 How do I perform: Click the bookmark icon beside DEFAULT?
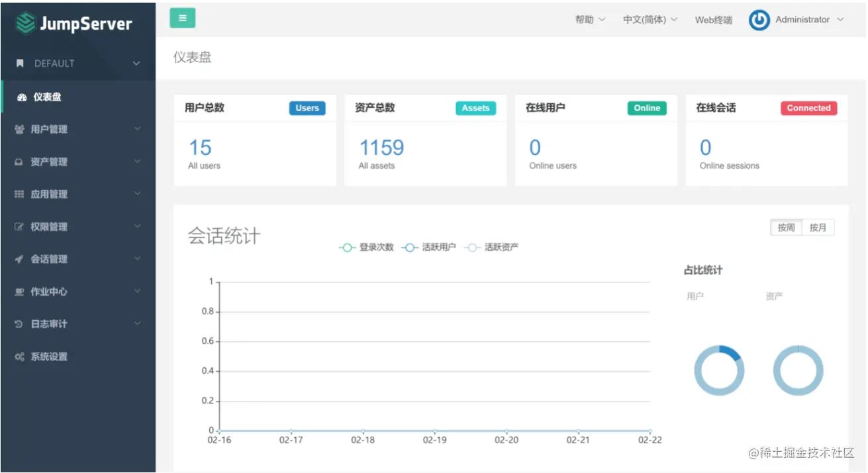[20, 64]
